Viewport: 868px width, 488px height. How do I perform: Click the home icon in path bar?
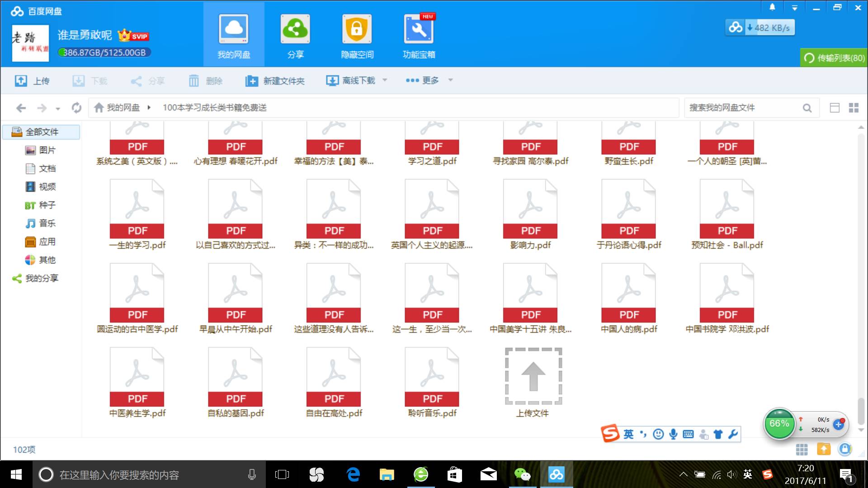pyautogui.click(x=99, y=108)
